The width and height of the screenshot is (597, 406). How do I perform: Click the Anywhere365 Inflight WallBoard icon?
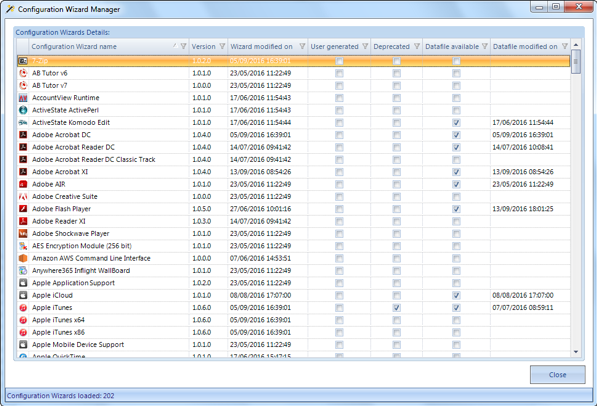click(x=23, y=270)
